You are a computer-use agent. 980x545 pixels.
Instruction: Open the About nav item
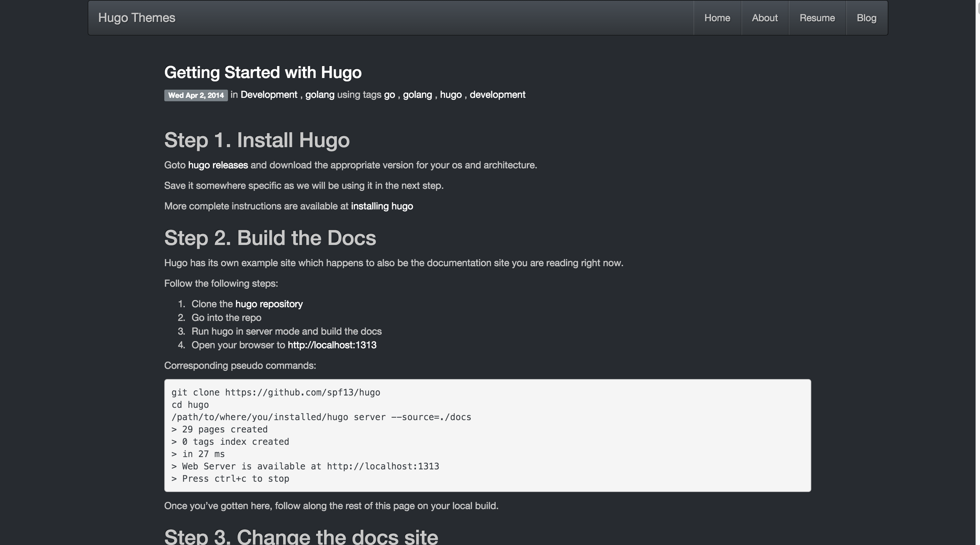[x=764, y=18]
